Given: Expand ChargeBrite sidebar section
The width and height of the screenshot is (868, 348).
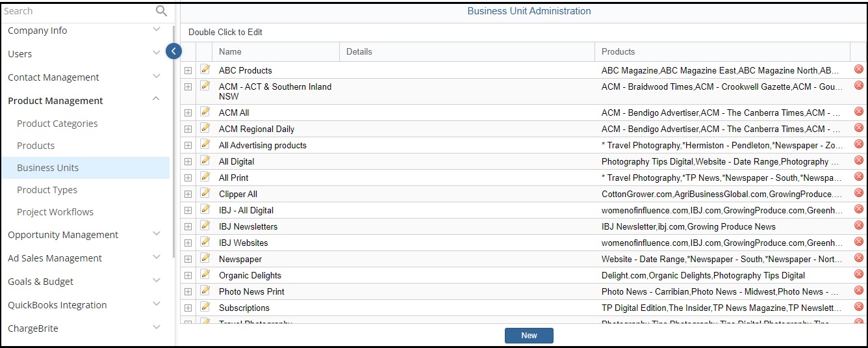Looking at the screenshot, I should [x=156, y=327].
